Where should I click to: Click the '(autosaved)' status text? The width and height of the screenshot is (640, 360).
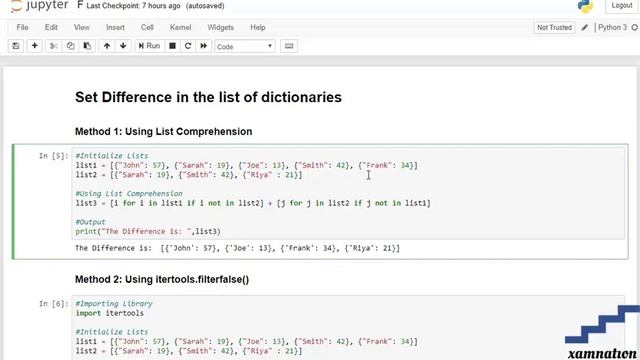click(205, 6)
